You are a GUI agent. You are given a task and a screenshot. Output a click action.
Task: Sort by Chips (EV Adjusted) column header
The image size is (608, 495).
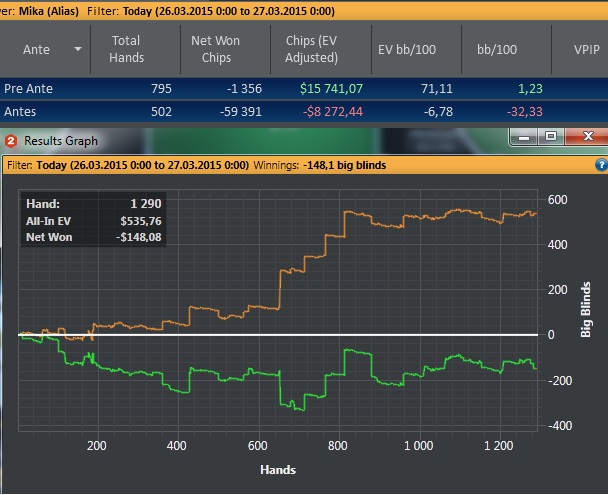pos(311,49)
